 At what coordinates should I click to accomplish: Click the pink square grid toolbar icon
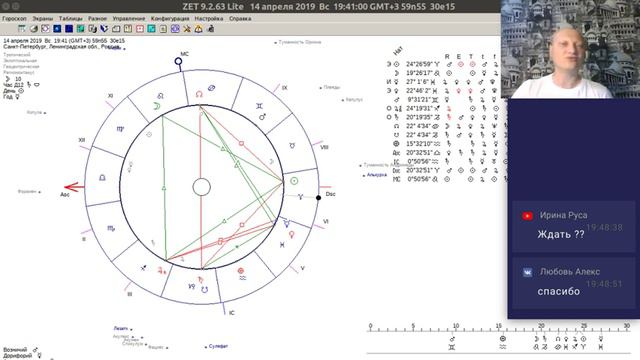coord(140,29)
